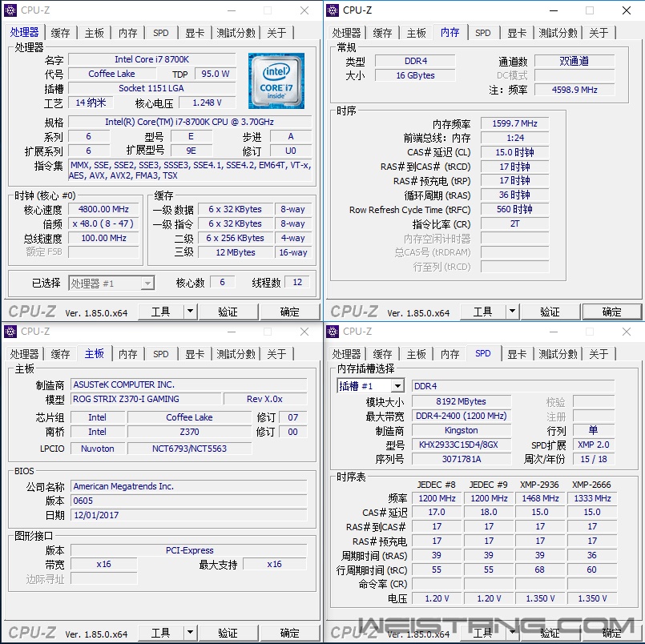Click the x 48.0 (8 - 47) multiplier value
The image size is (645, 644).
point(103,223)
